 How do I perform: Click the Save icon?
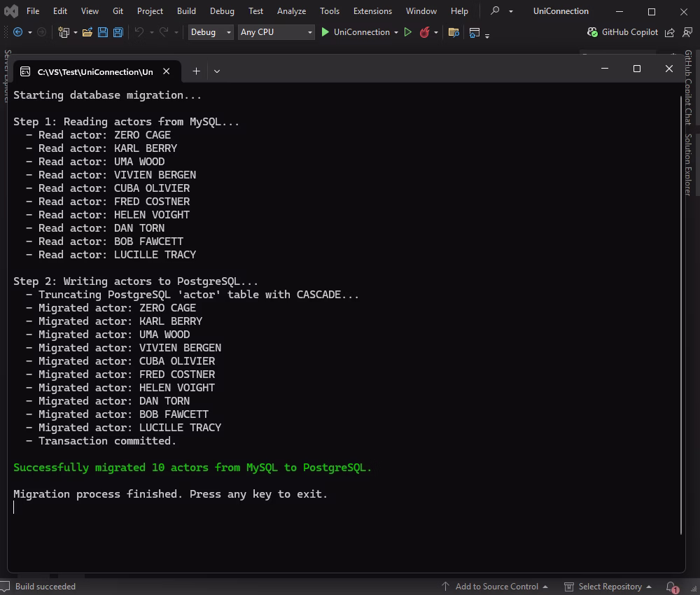pyautogui.click(x=103, y=32)
